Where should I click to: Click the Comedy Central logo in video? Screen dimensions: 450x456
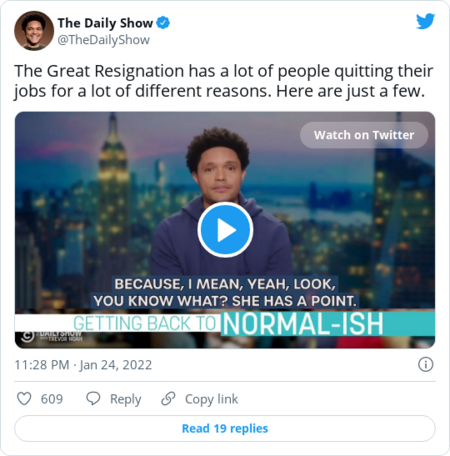tap(27, 336)
